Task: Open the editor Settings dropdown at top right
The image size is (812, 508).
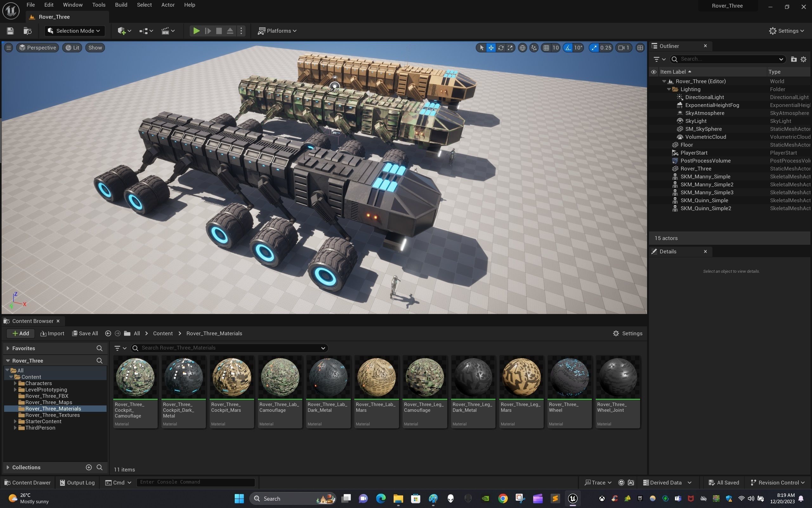Action: (787, 31)
